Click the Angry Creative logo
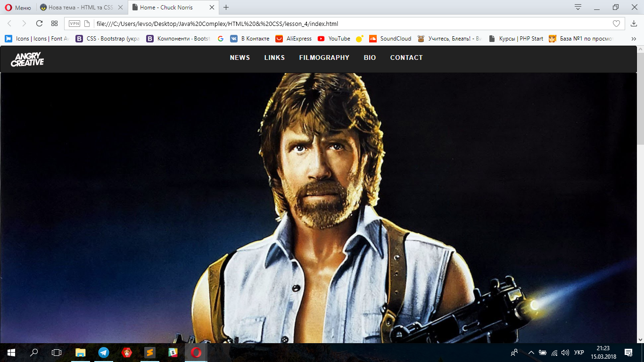Viewport: 644px width, 362px height. pos(27,59)
